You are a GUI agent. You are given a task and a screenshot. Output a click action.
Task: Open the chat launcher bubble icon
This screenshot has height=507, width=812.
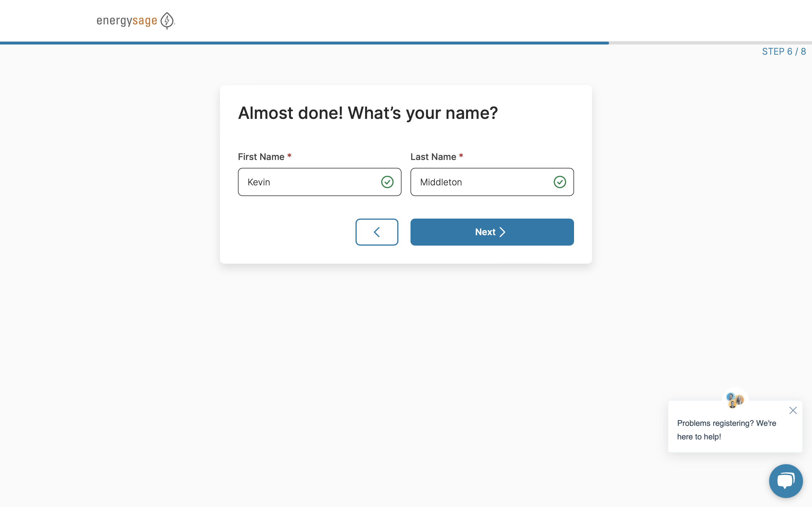point(786,481)
